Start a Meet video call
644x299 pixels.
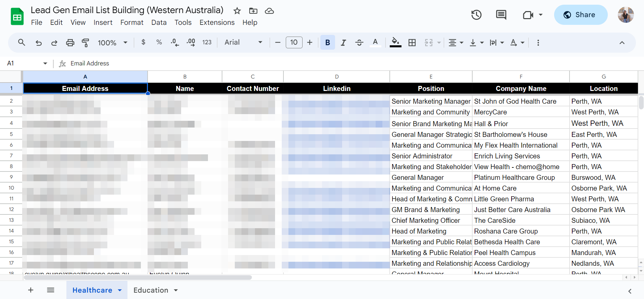tap(528, 15)
